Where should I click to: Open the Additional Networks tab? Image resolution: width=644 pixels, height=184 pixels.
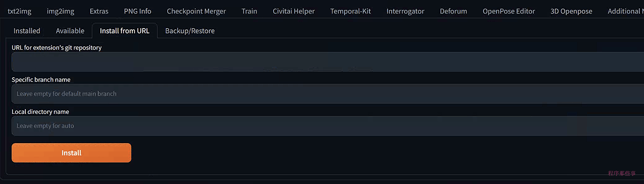coord(625,11)
